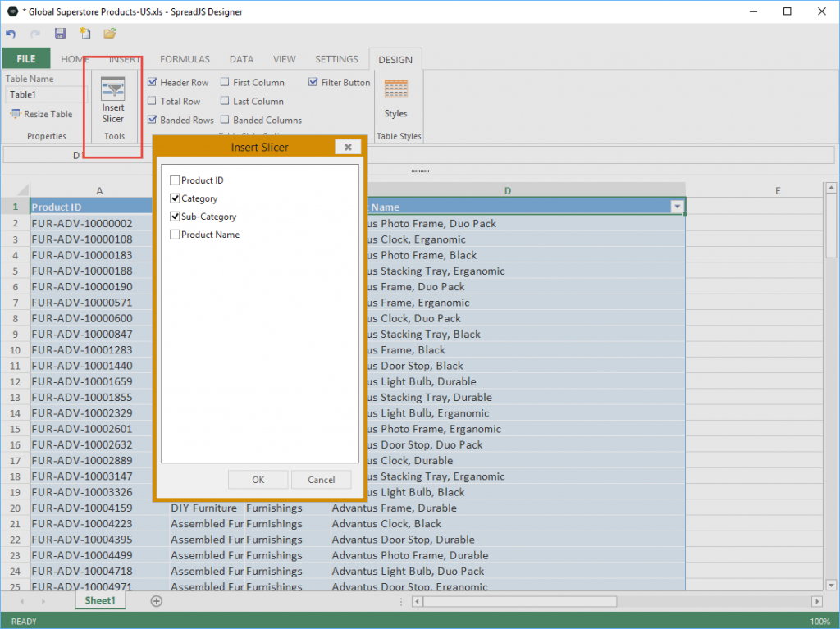840x629 pixels.
Task: Check Product Name in the slicer list
Action: point(175,235)
